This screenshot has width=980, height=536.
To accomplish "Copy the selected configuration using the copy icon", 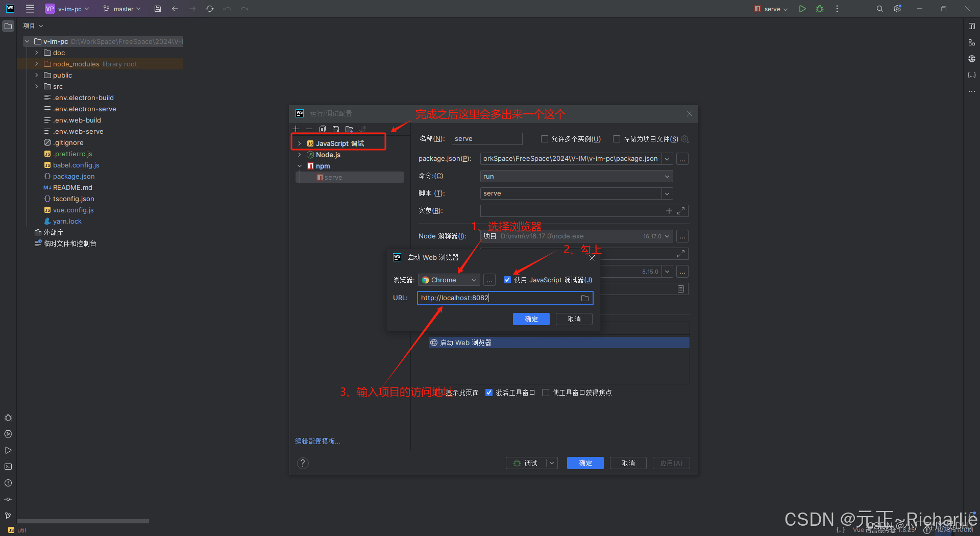I will (322, 129).
